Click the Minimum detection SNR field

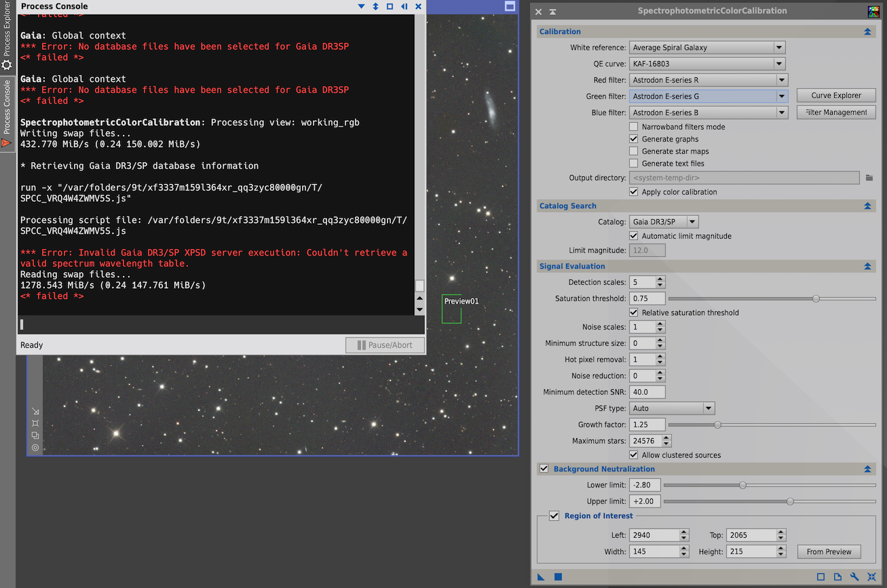[647, 392]
